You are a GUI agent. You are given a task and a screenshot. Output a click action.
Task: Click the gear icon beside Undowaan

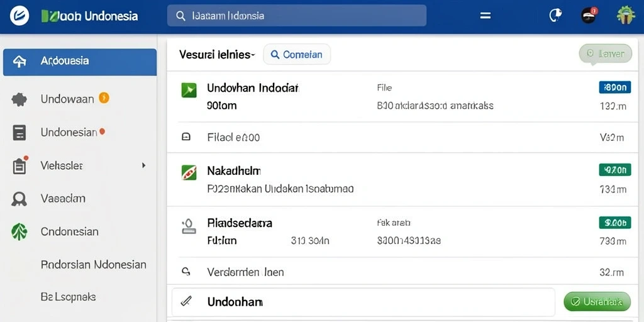point(19,99)
